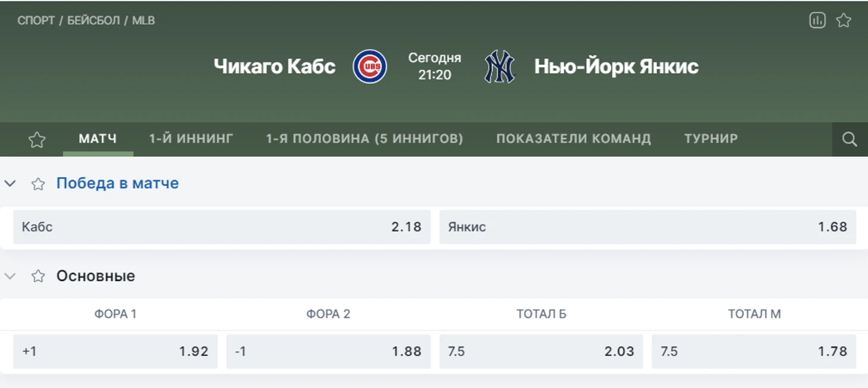868x388 pixels.
Task: Favorite the Победа в матче market
Action: pyautogui.click(x=38, y=184)
